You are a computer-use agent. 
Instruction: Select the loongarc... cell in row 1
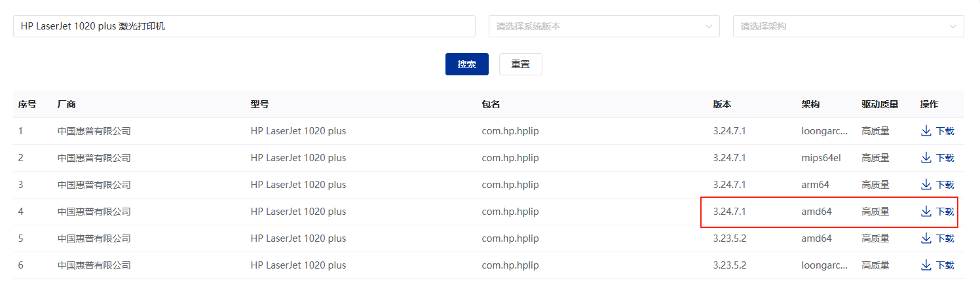(825, 131)
